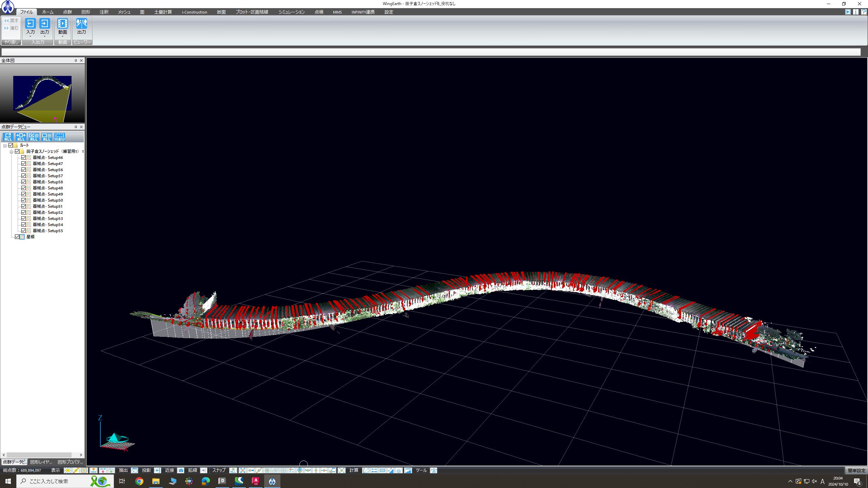
Task: Collapse the 田子倉スノーシェッド folder node
Action: click(x=11, y=152)
